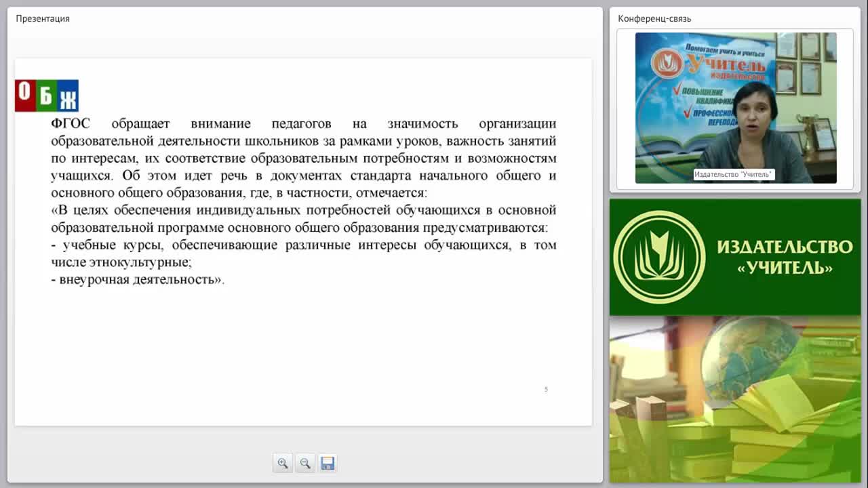Save the presentation with floppy disk icon
Viewport: 868px width, 488px height.
[328, 463]
